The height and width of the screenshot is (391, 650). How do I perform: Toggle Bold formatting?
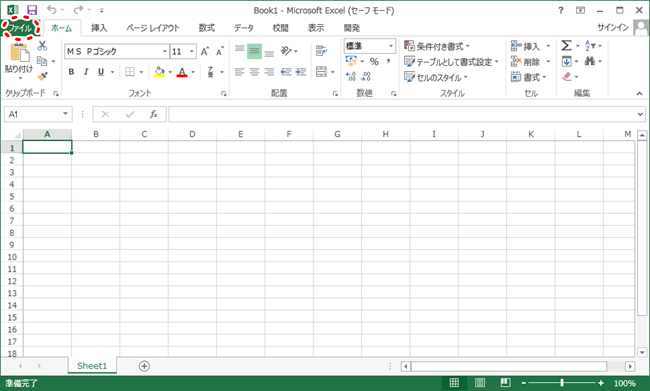click(x=71, y=72)
